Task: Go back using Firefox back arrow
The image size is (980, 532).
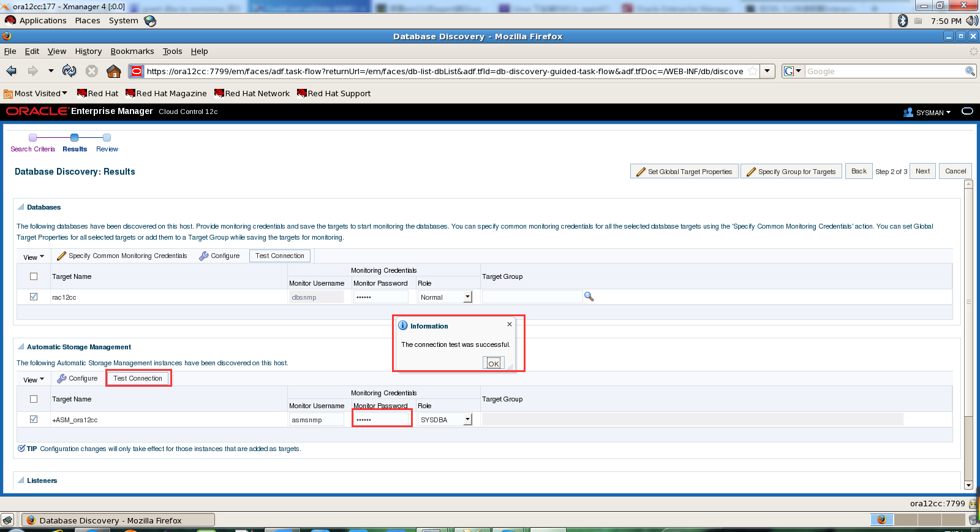Action: [11, 71]
